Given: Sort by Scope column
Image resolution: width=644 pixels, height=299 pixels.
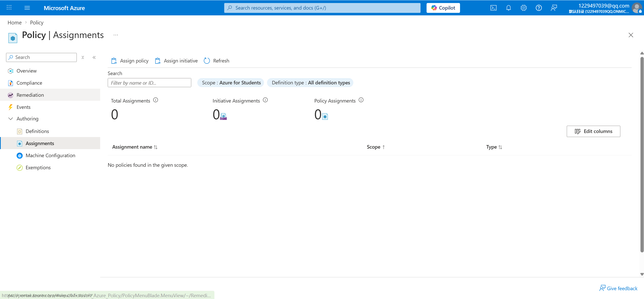Looking at the screenshot, I should (x=376, y=147).
